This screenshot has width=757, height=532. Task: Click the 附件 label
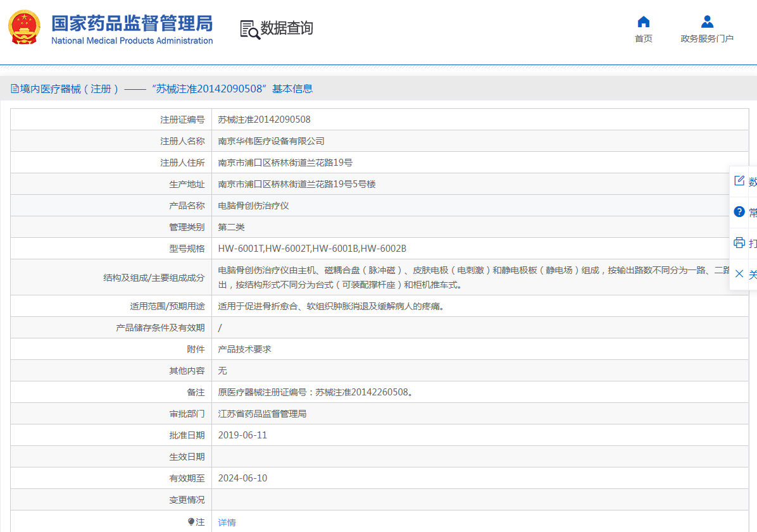coord(196,349)
